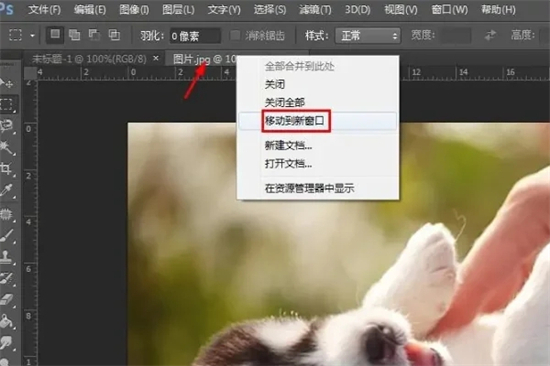Choose 关闭 in the context menu
The width and height of the screenshot is (550, 366).
coord(317,84)
